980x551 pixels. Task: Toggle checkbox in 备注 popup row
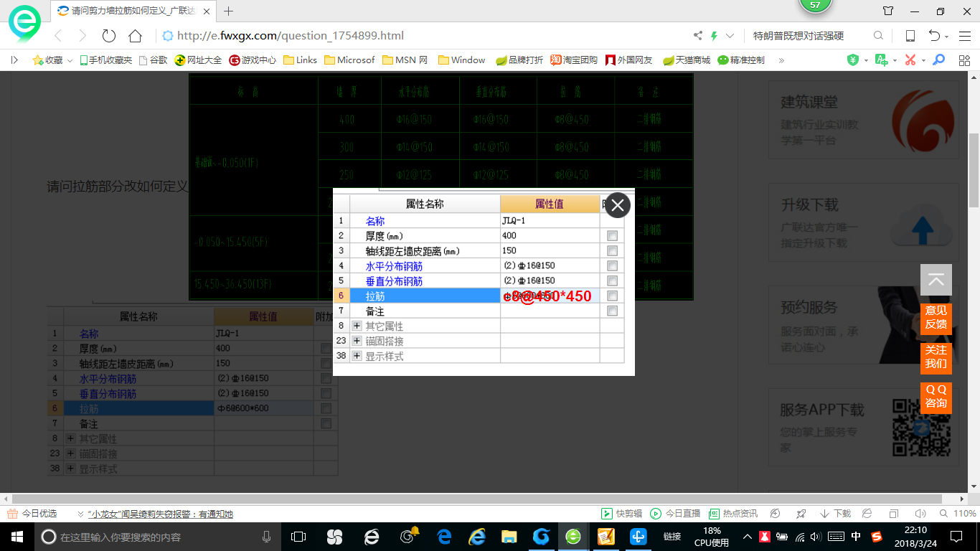pyautogui.click(x=612, y=311)
